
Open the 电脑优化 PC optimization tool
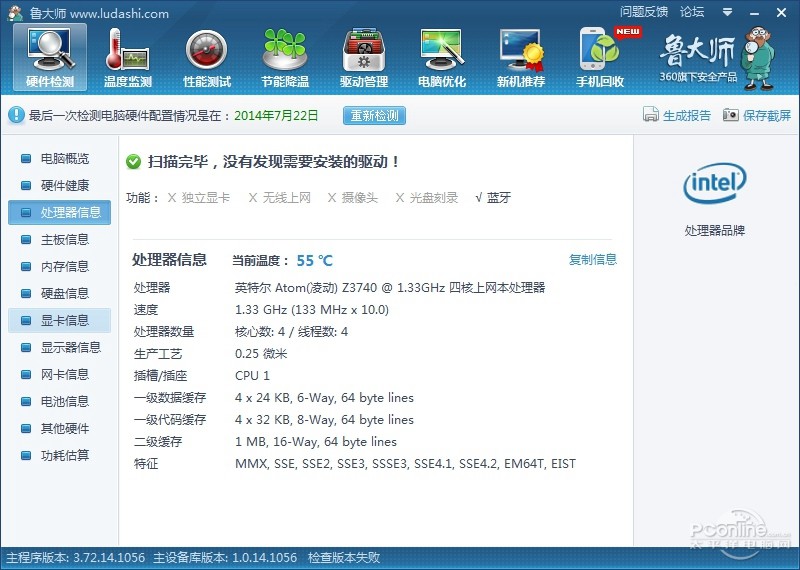tap(442, 58)
